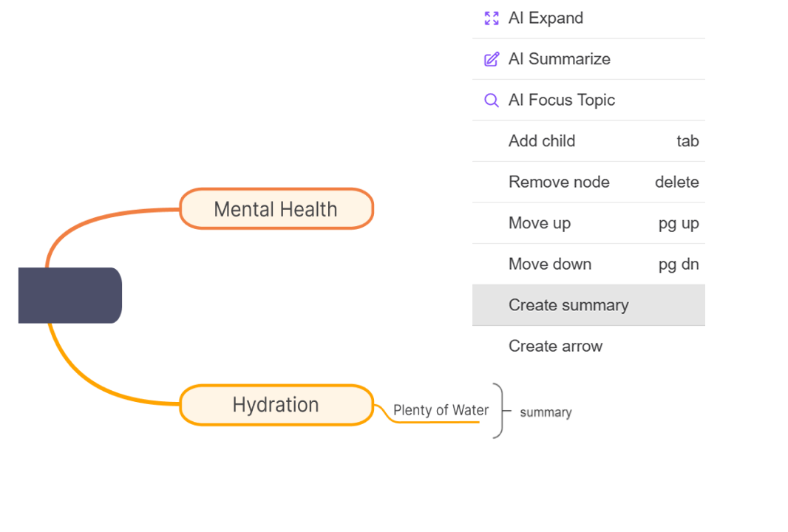Choose Create summary from menu

pos(568,305)
